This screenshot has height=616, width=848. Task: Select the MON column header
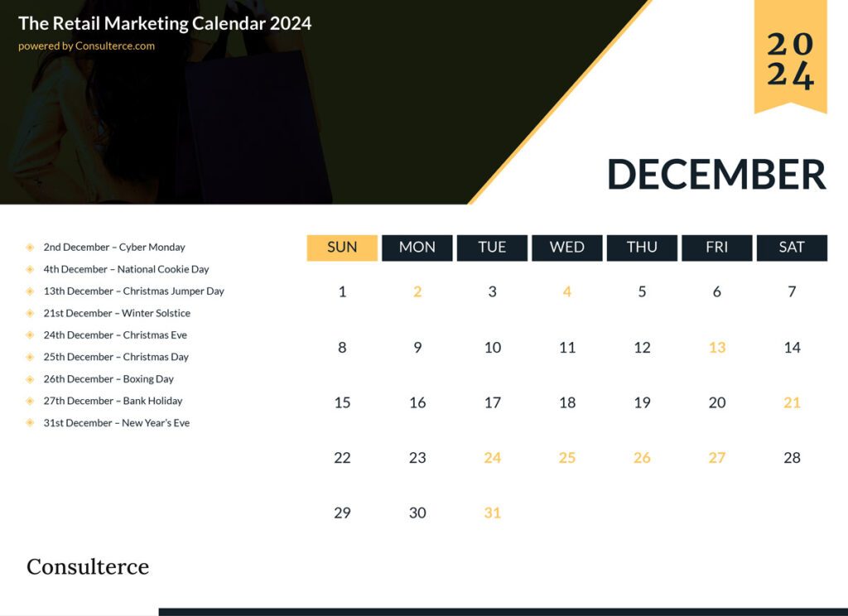tap(417, 247)
